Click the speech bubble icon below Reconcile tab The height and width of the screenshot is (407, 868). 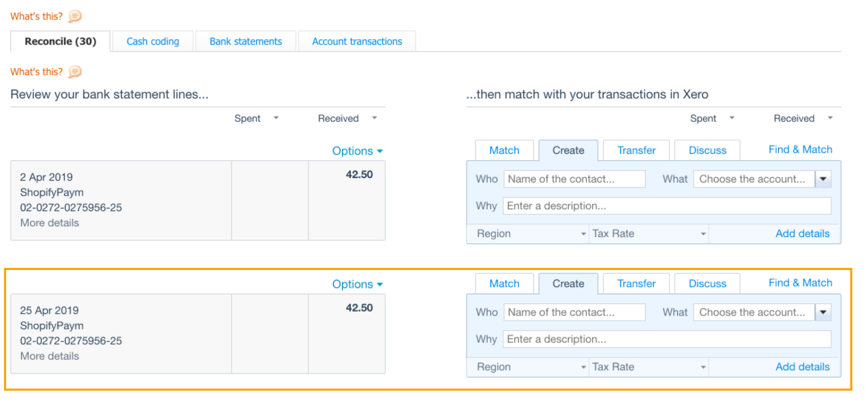coord(75,72)
